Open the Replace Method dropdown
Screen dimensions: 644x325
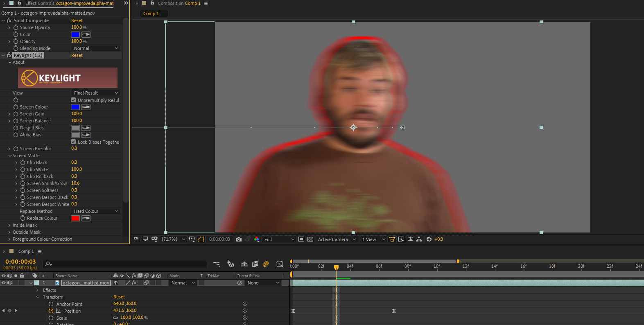point(96,211)
